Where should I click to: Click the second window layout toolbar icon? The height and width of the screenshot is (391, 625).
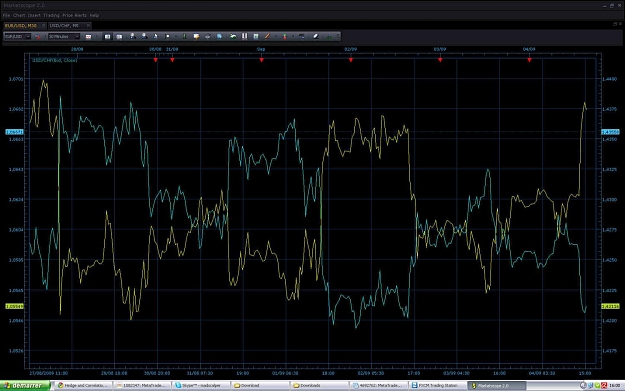[119, 36]
